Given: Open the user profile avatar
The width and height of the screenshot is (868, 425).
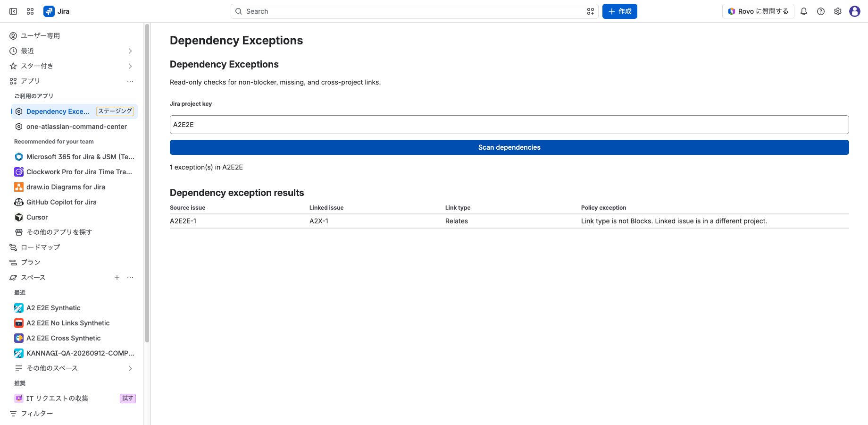Looking at the screenshot, I should (x=855, y=11).
